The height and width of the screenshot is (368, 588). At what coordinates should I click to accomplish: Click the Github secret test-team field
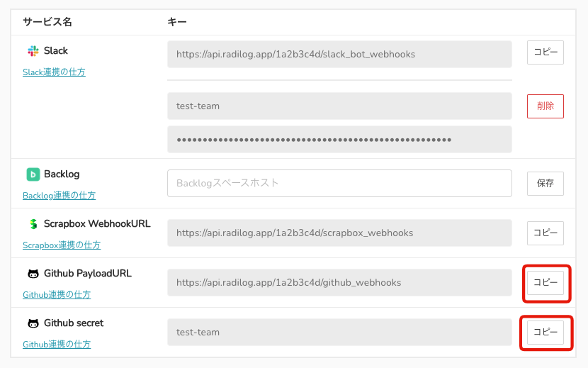tap(339, 332)
